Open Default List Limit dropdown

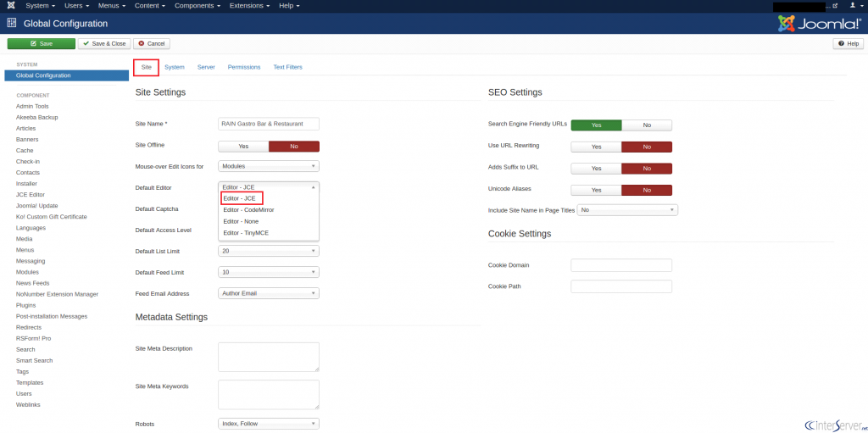(x=269, y=251)
